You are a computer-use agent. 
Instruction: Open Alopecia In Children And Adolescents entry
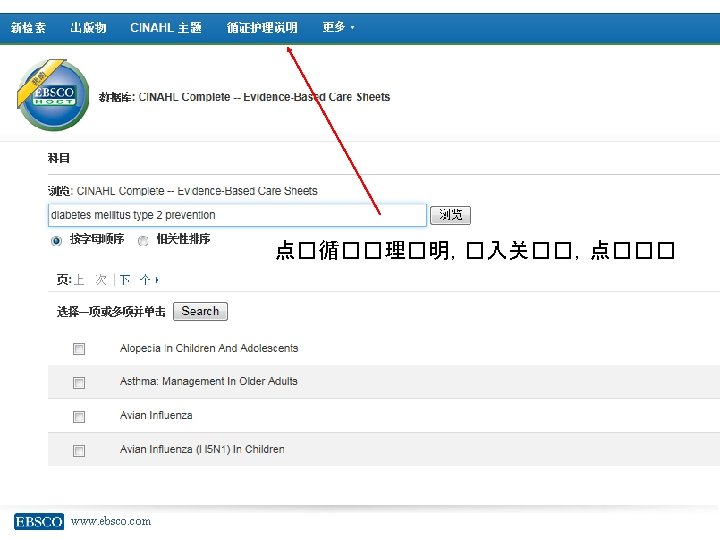tap(209, 349)
